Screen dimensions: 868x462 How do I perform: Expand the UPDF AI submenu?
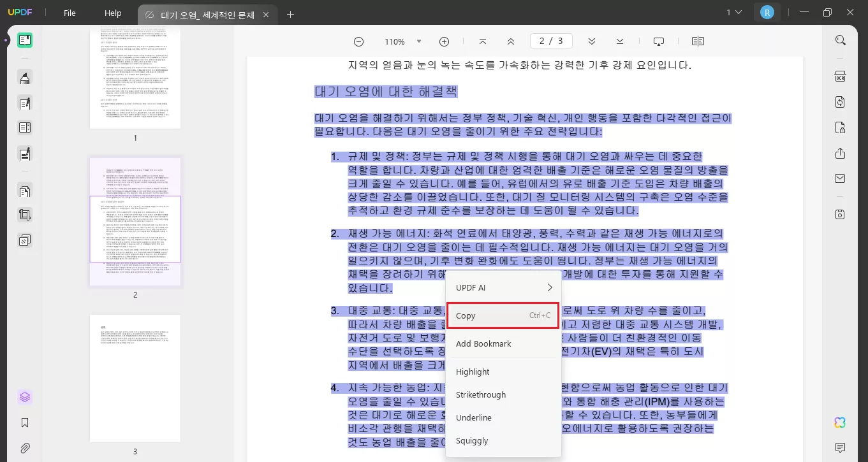point(503,287)
